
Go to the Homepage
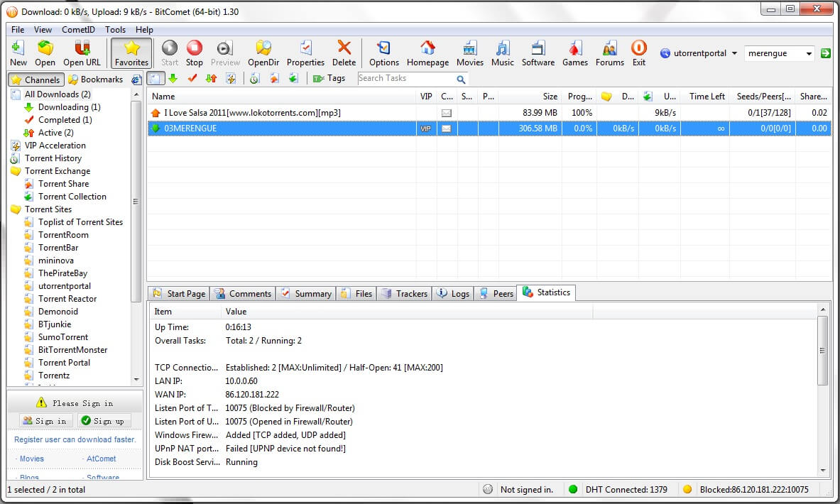tap(427, 53)
